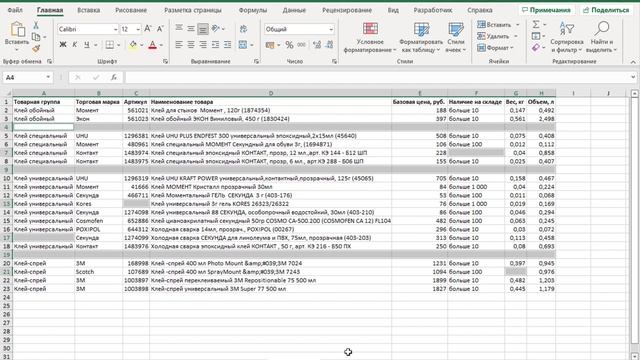
Task: Toggle italic К formatting
Action: 75,45
